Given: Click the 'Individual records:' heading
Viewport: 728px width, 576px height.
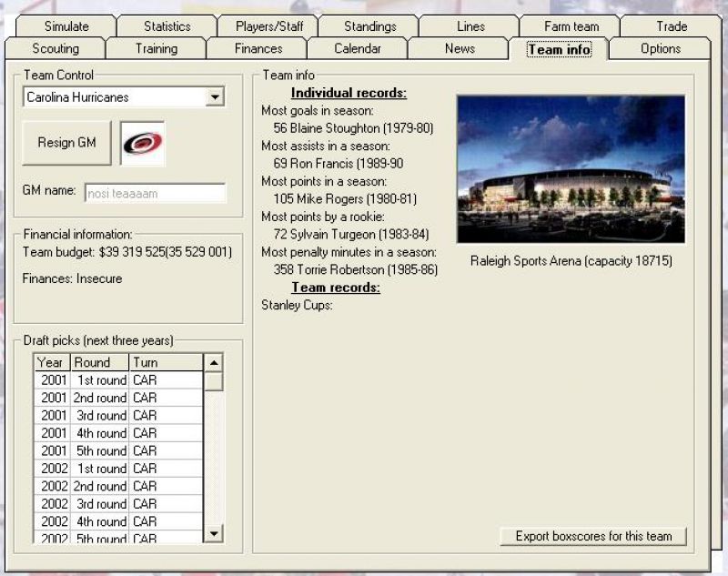Looking at the screenshot, I should point(349,93).
